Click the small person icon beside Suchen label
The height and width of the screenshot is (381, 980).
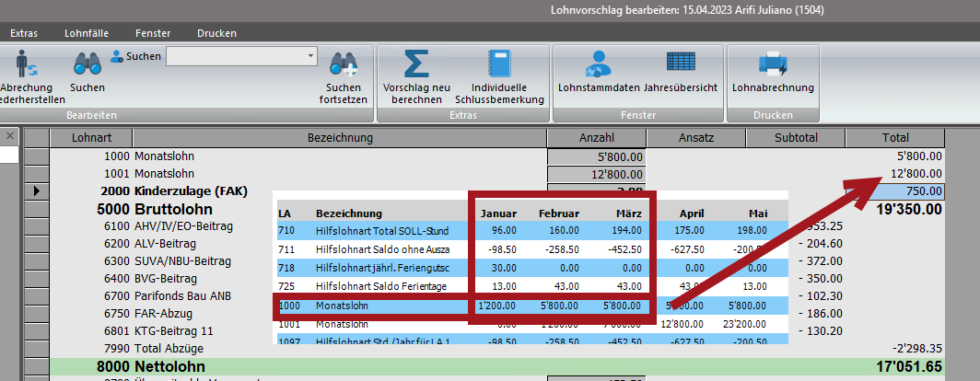117,56
